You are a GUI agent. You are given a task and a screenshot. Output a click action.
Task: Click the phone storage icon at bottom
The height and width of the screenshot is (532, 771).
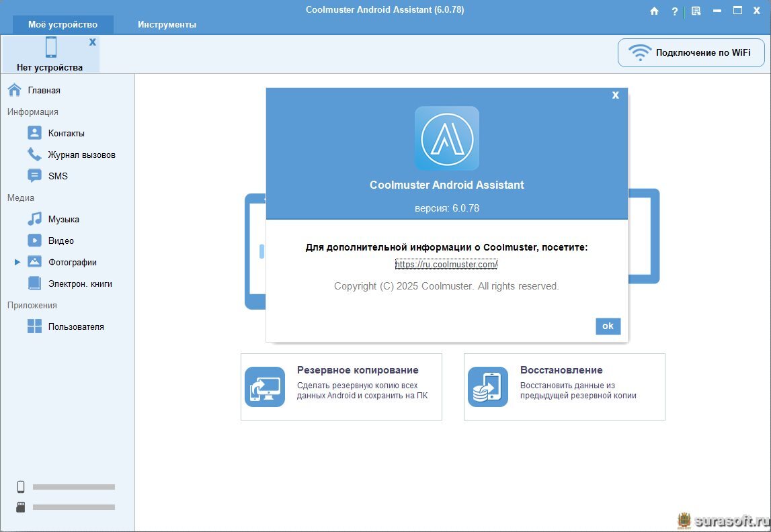pyautogui.click(x=21, y=487)
